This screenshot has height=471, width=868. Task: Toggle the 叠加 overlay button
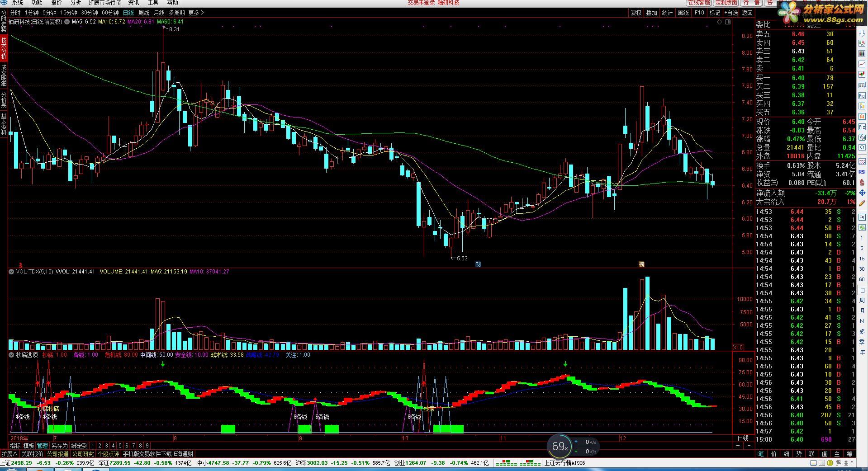click(652, 13)
